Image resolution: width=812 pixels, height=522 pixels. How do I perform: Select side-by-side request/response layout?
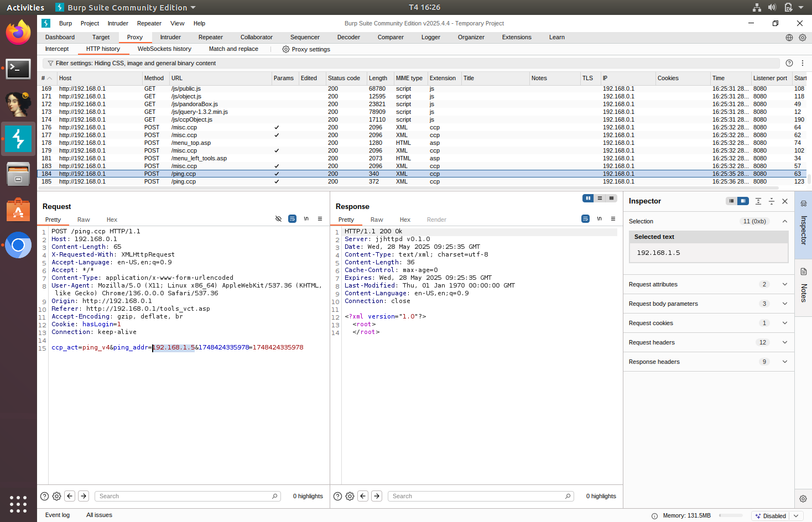pyautogui.click(x=588, y=198)
